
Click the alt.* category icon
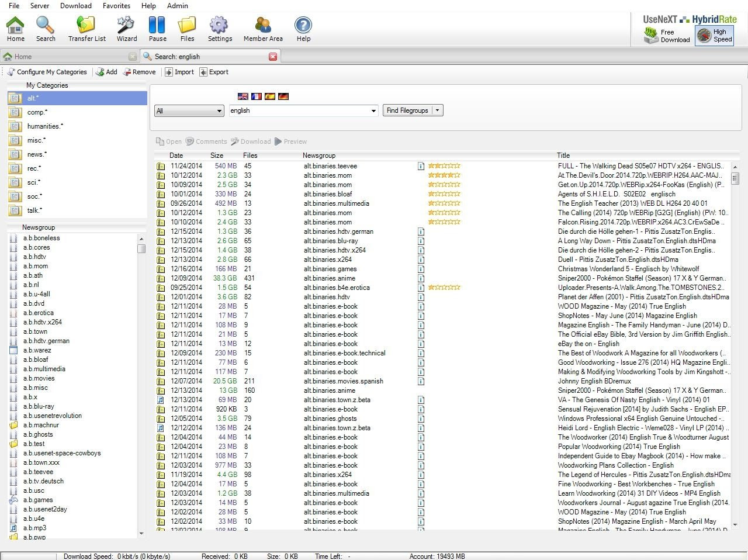pyautogui.click(x=15, y=98)
